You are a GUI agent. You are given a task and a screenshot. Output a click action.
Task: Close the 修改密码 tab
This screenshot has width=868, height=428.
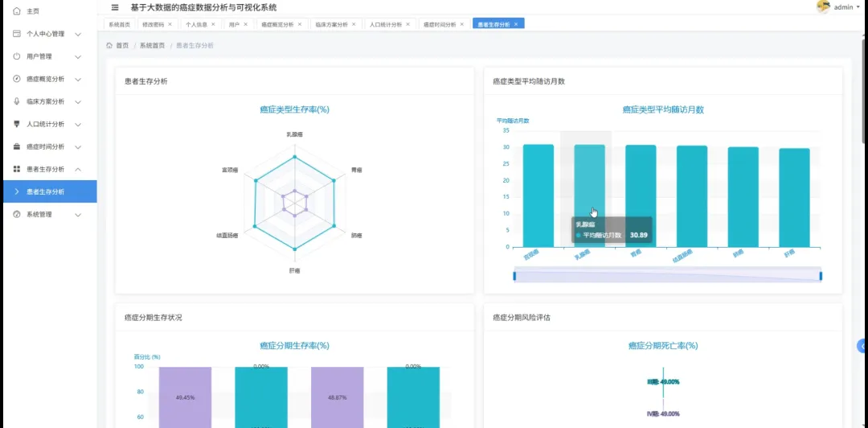point(170,24)
